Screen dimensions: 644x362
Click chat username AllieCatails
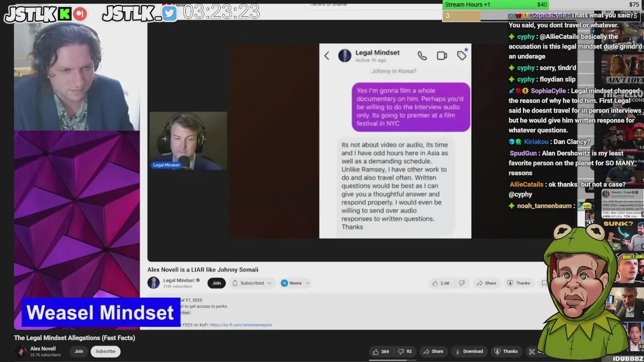526,185
